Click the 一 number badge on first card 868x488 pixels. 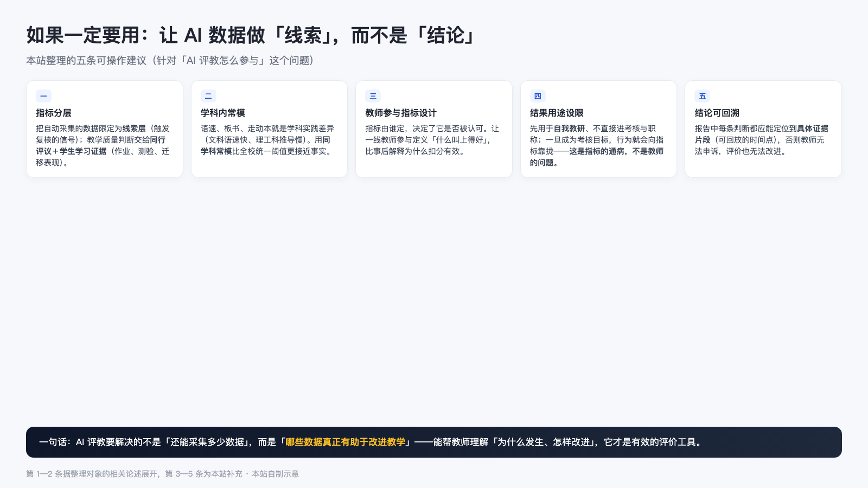(43, 96)
